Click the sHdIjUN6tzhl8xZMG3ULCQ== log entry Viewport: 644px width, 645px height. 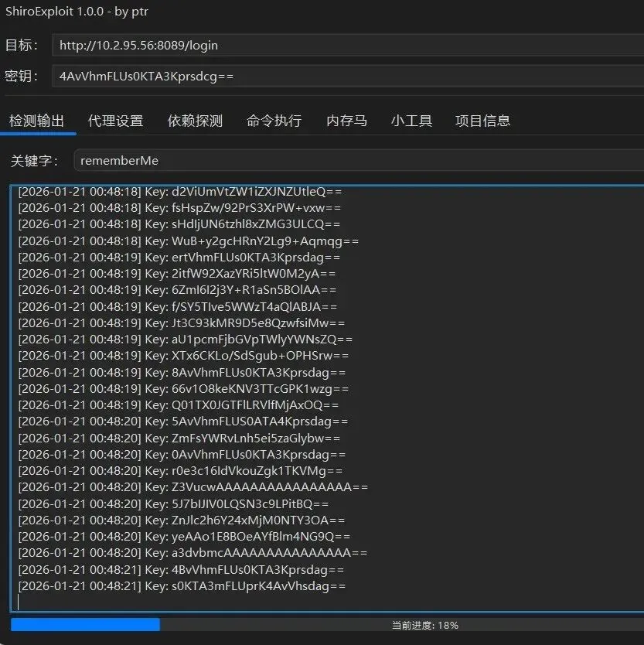(179, 224)
